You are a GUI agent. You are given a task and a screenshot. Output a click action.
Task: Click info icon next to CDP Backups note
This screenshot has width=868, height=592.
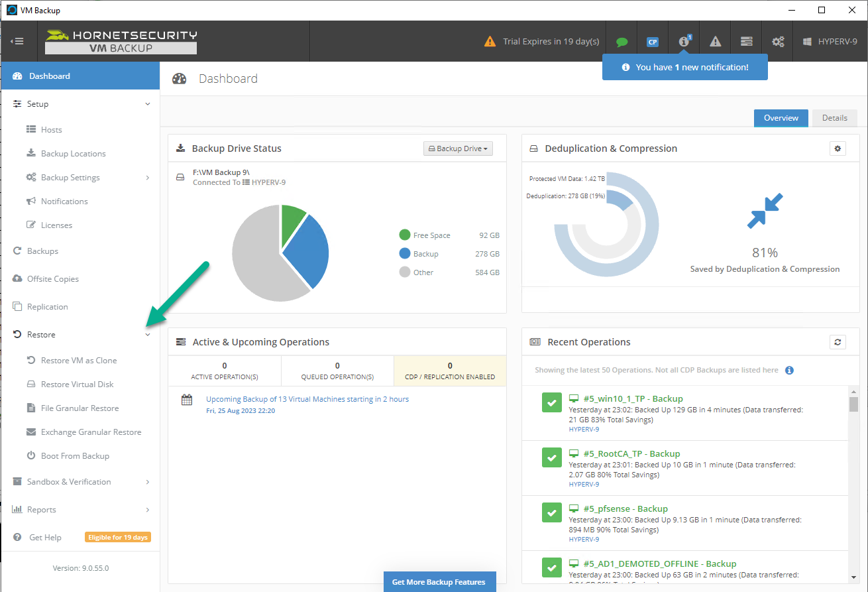tap(789, 371)
